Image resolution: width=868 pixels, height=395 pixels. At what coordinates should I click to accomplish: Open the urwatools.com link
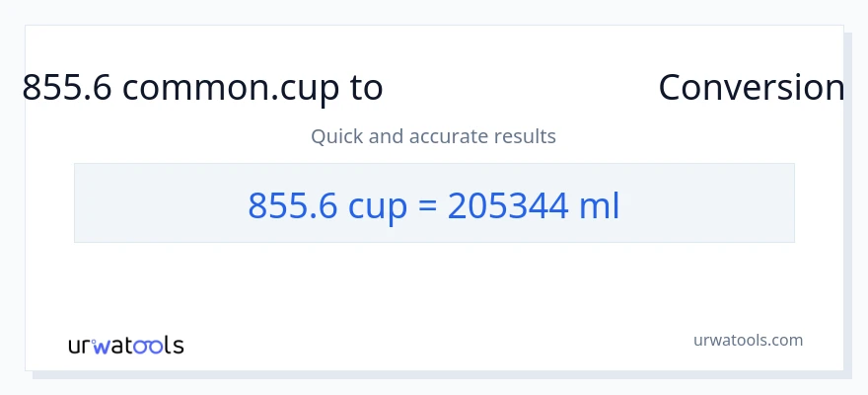tap(748, 340)
